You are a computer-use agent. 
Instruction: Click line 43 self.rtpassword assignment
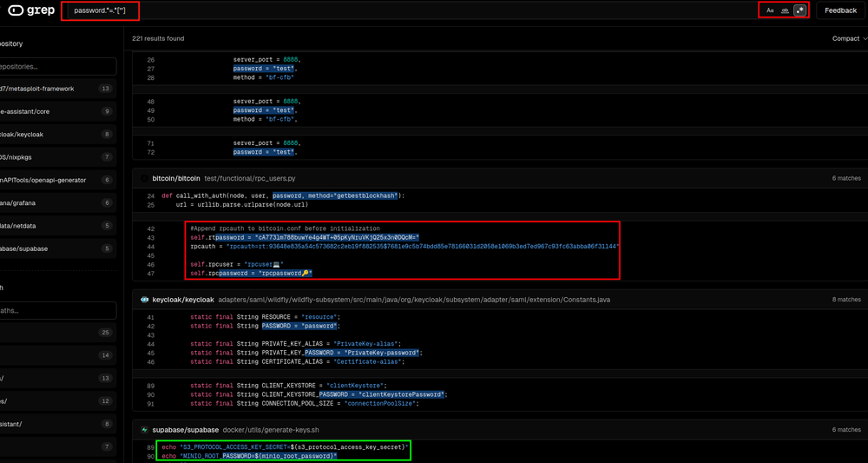point(305,237)
